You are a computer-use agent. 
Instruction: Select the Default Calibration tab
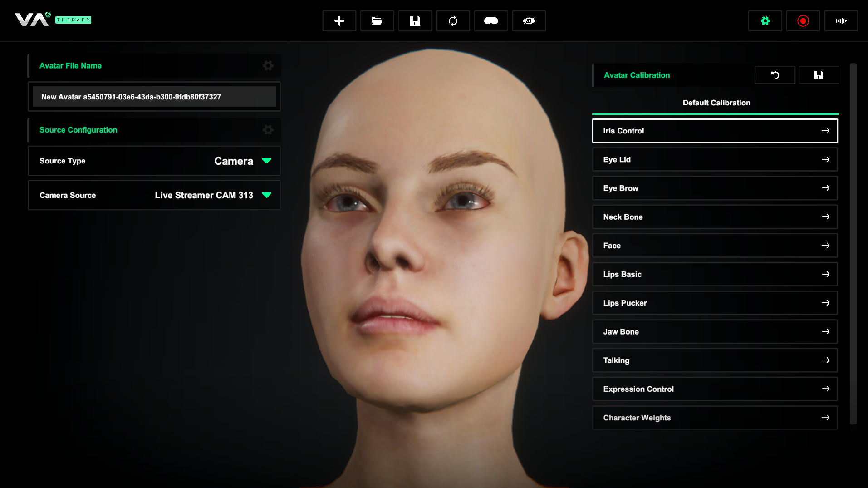click(x=716, y=103)
